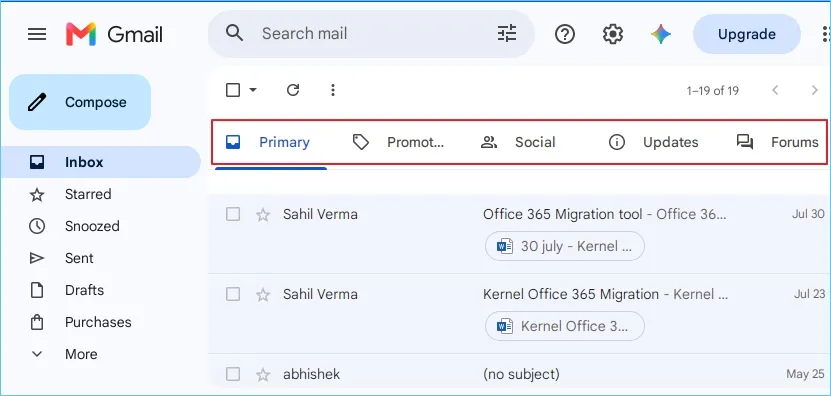Viewport: 831px width, 396px height.
Task: Refresh the inbox
Action: 293,90
